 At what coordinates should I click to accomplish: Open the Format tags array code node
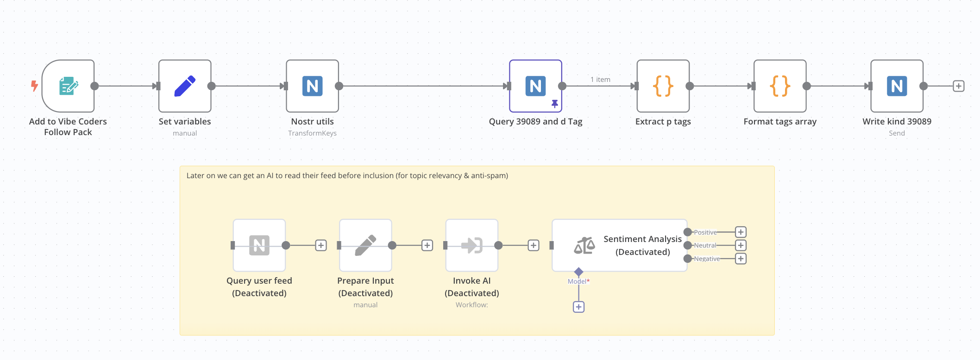780,86
